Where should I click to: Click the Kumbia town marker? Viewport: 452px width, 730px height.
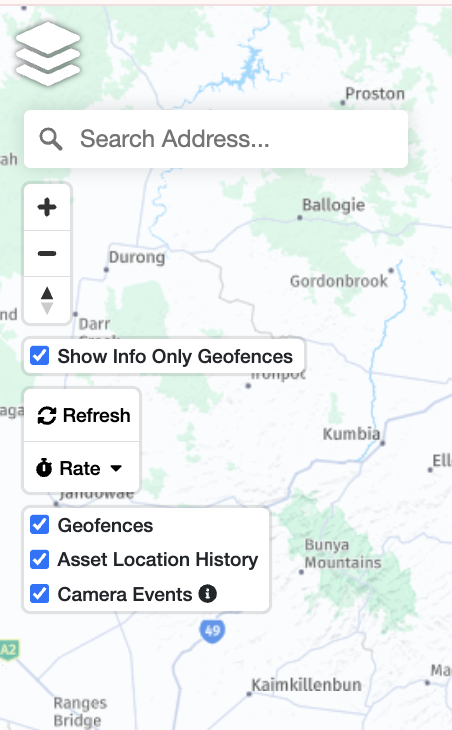383,443
